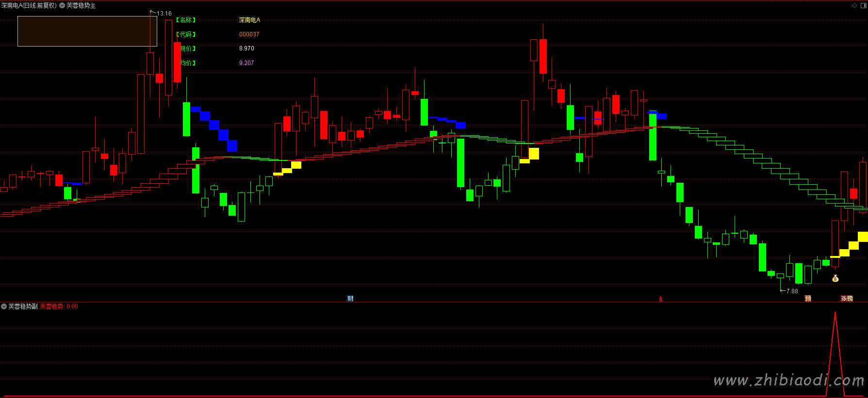
Task: Click the red spike peak in the sub-chart
Action: (835, 313)
